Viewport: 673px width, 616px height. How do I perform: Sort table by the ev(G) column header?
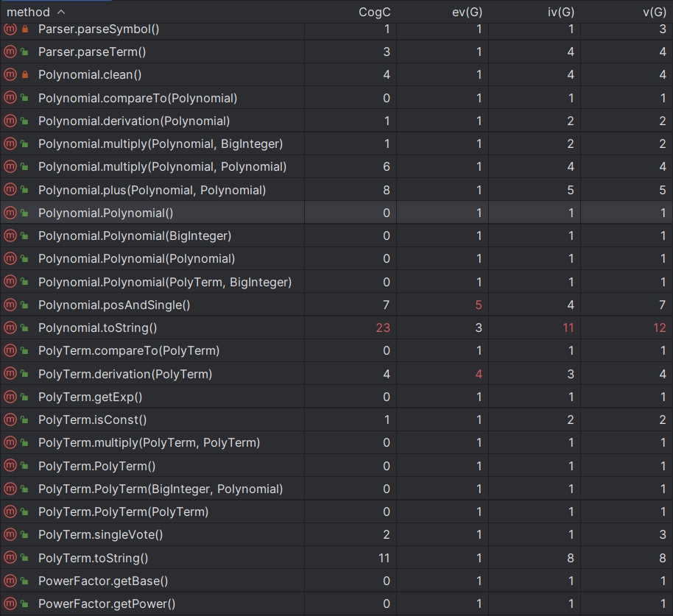click(467, 12)
